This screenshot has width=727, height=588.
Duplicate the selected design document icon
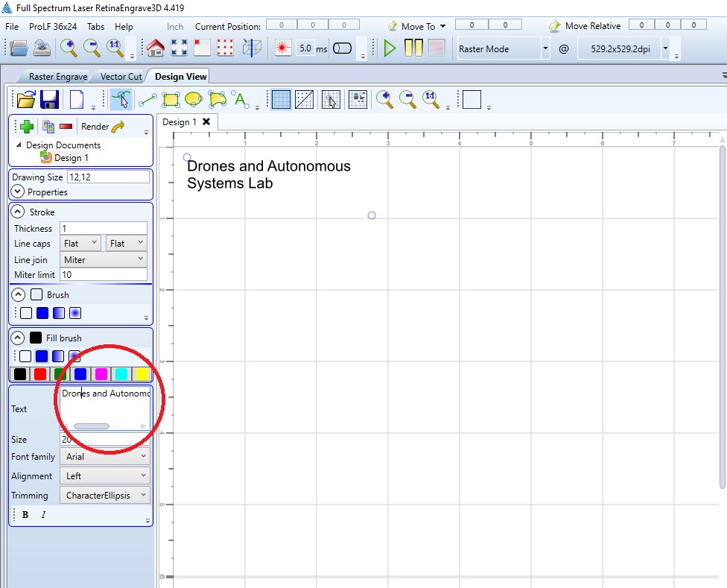48,127
